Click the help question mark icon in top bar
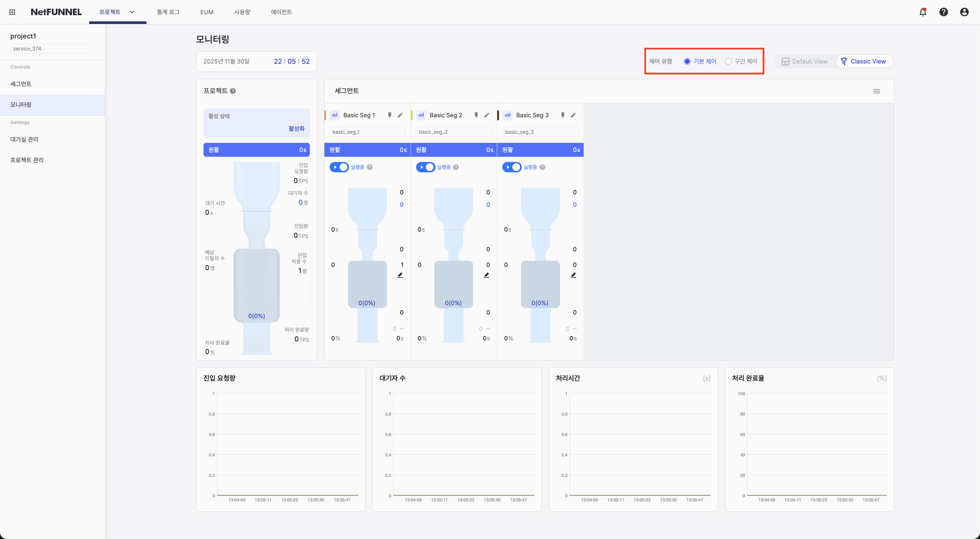 tap(943, 12)
